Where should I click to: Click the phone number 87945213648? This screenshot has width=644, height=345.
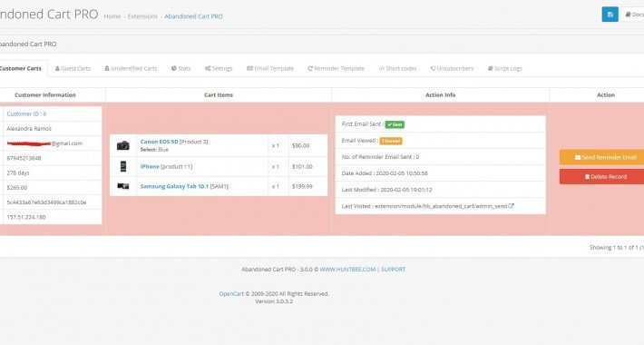coord(24,158)
